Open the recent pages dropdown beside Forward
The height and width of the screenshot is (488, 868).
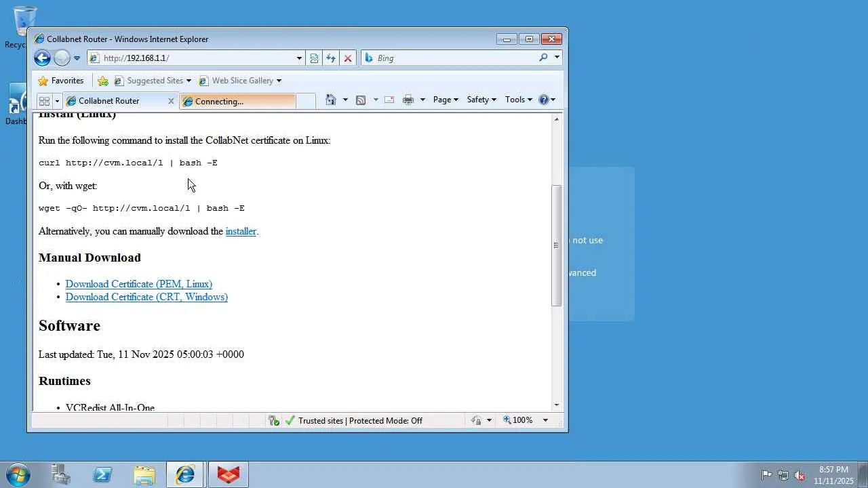77,58
